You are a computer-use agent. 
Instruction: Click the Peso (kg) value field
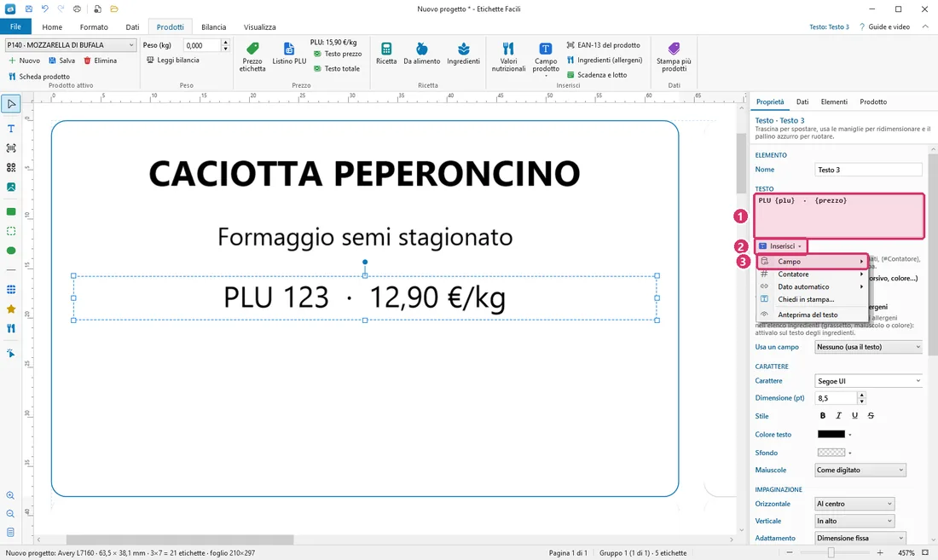[x=201, y=45]
